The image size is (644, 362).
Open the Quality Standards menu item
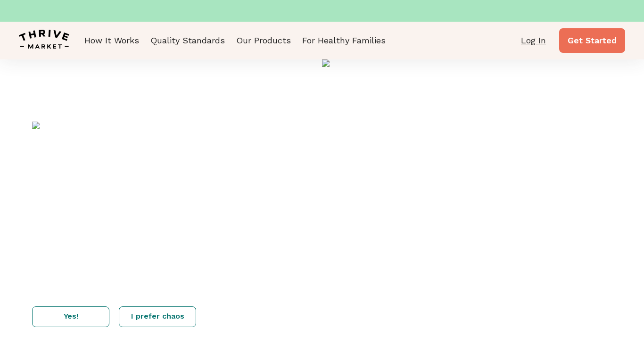tap(188, 41)
